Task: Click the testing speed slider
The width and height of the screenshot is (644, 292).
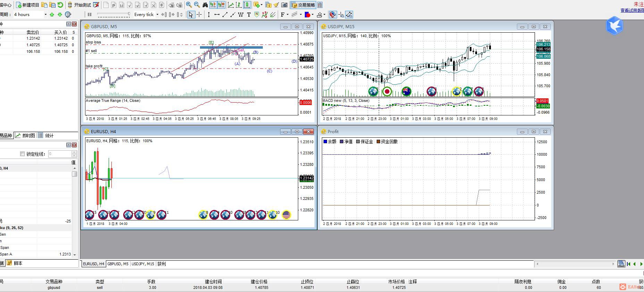Action: tap(113, 15)
